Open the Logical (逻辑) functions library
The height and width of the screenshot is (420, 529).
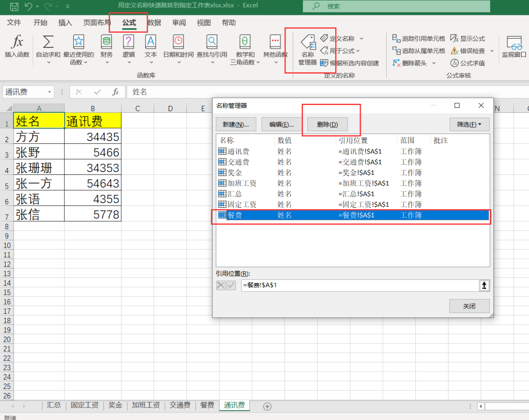pyautogui.click(x=129, y=50)
